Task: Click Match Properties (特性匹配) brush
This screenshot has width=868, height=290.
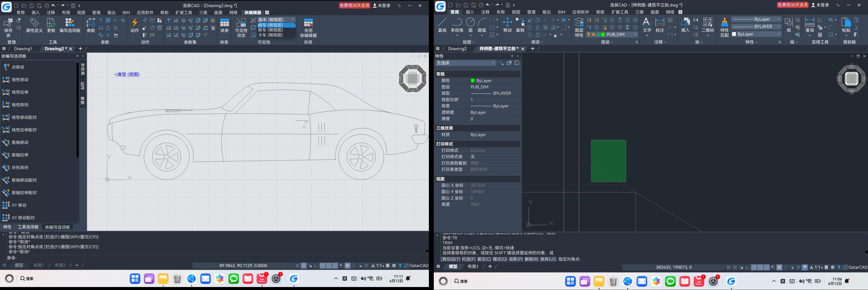Action: coord(724,28)
